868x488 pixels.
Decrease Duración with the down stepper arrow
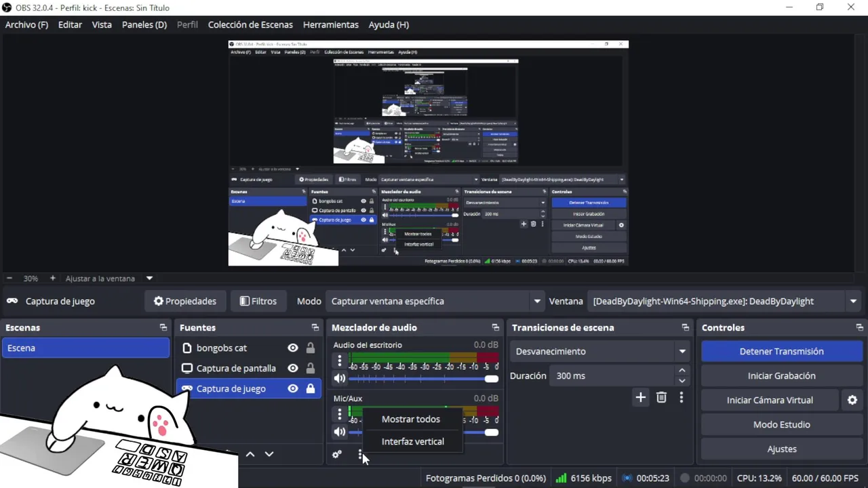682,381
